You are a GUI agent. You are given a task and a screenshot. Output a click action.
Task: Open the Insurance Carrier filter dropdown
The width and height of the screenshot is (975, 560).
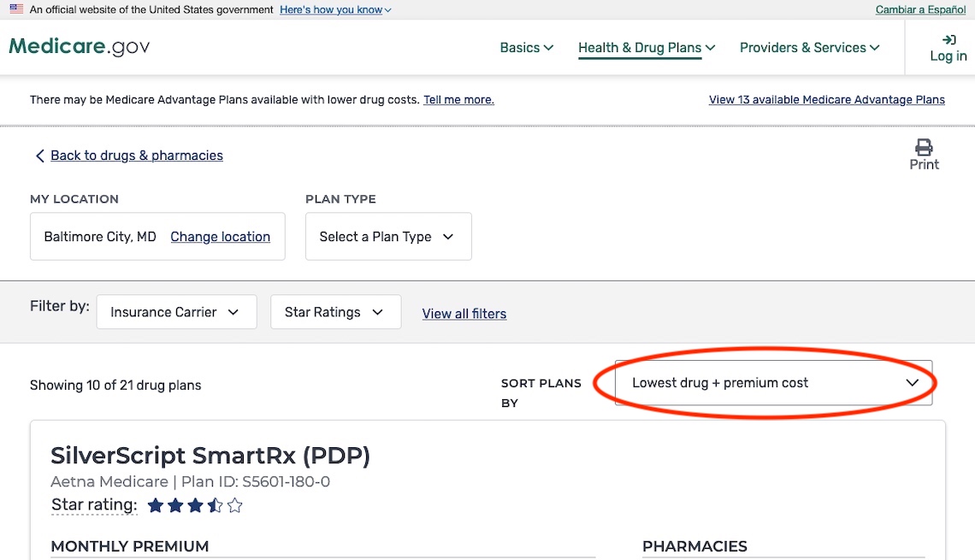176,311
